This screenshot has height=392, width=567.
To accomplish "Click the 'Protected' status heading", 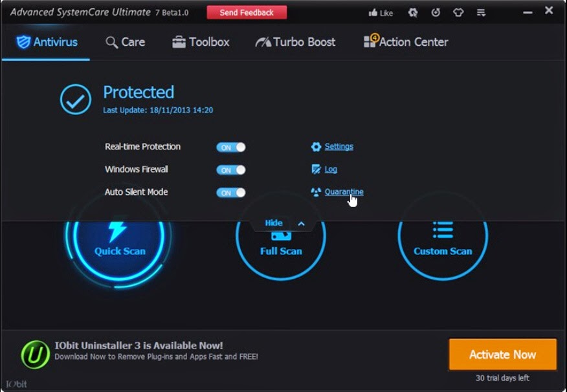I will [139, 92].
